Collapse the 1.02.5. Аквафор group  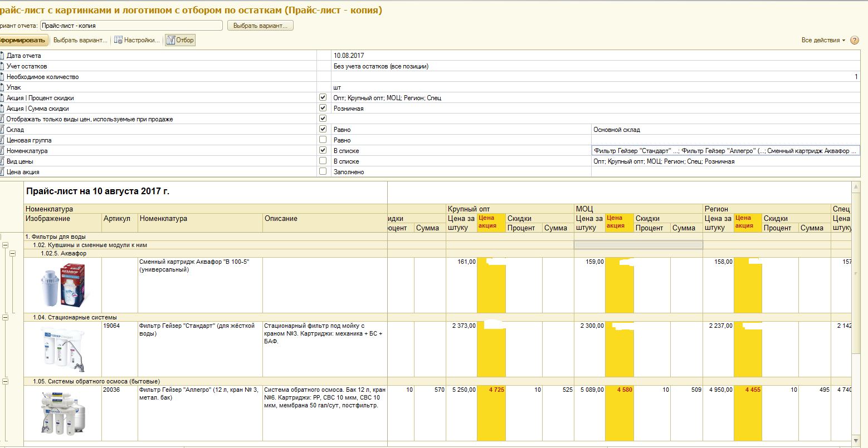12,253
